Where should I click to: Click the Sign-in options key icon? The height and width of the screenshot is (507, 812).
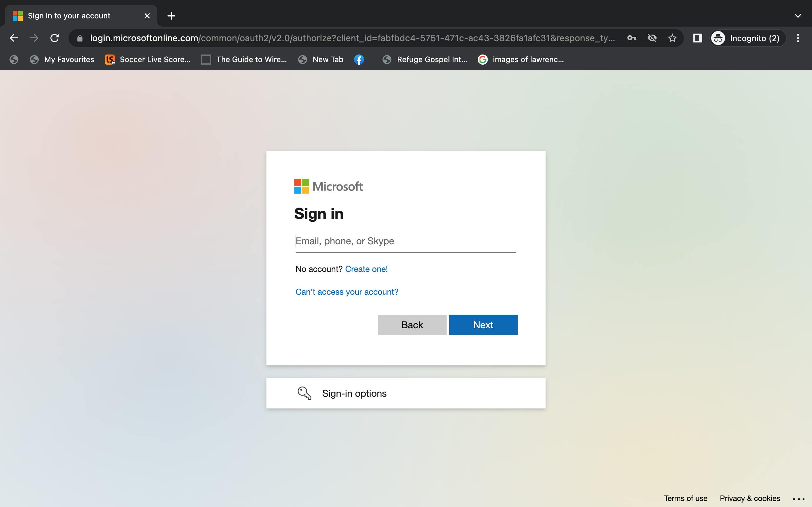click(x=304, y=393)
